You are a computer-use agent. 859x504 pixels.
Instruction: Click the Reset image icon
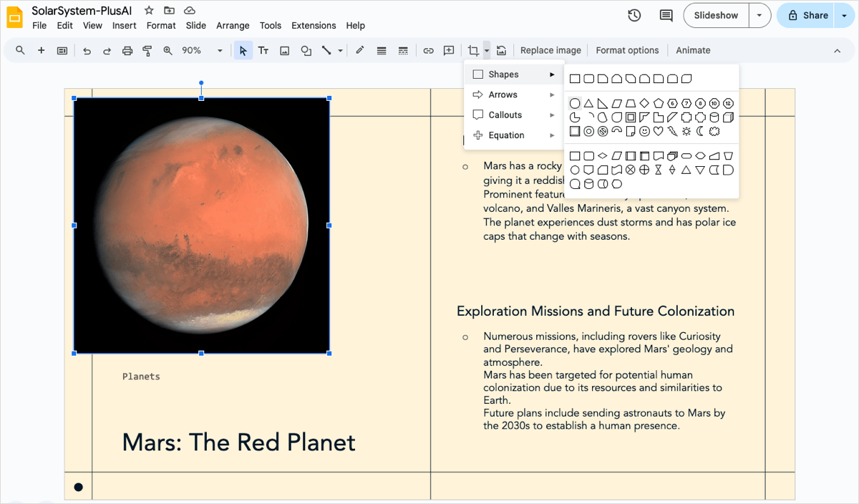(x=502, y=51)
